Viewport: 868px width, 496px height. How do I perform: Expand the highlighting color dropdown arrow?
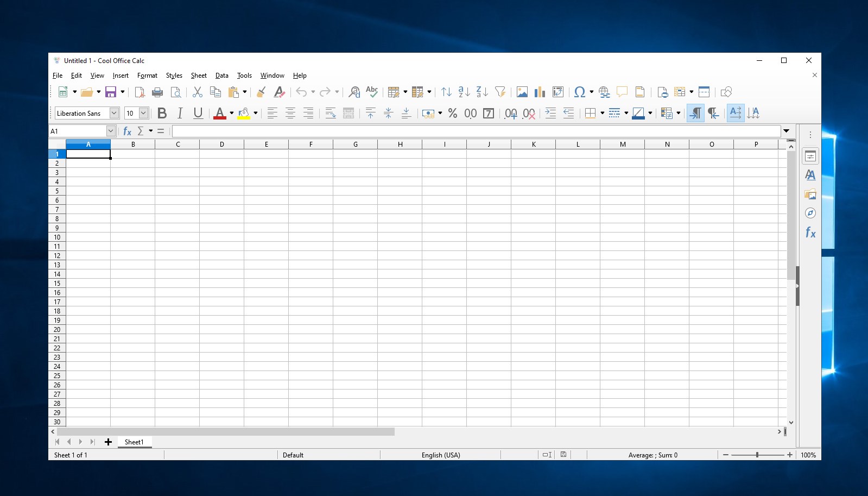coord(255,113)
